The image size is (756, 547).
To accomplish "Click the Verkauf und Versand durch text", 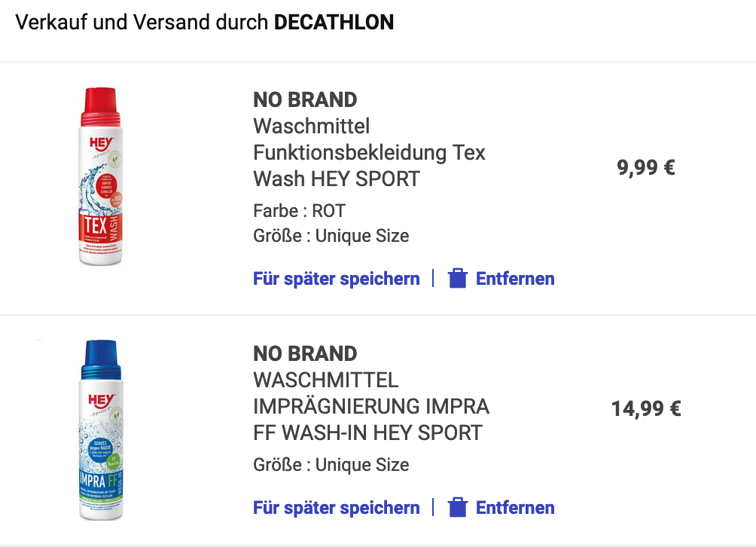I will click(142, 23).
